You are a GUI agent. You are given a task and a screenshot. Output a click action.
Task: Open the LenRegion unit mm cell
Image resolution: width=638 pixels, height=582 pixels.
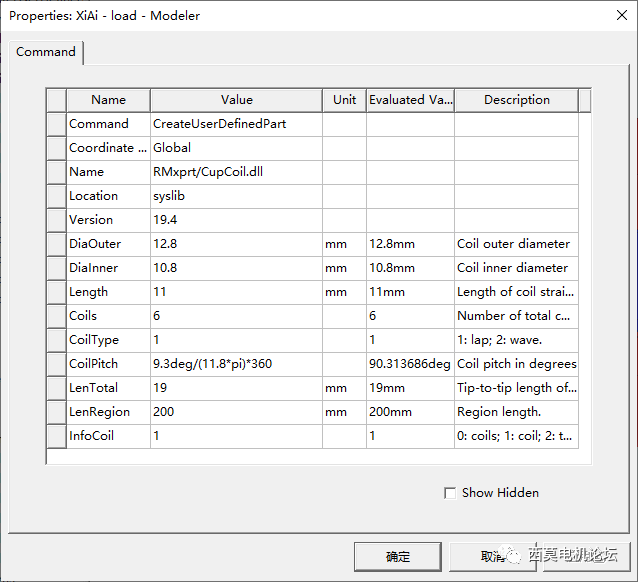(344, 412)
